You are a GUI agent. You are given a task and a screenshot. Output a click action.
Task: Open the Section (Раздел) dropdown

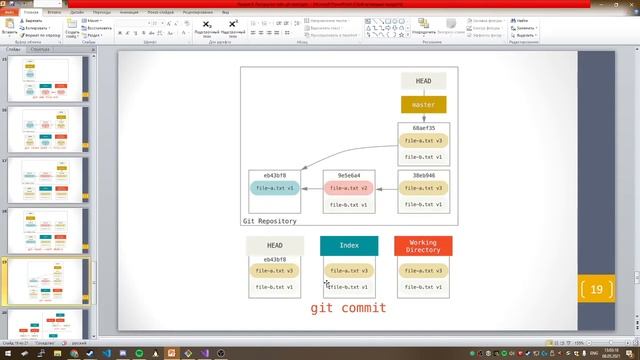pyautogui.click(x=92, y=36)
